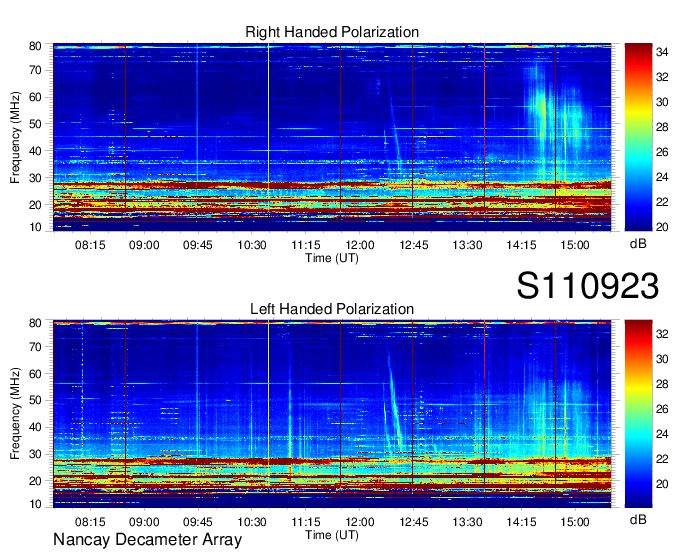Viewport: 680px width, 552px height.
Task: Click 12:00 time tick of Right Handed plot
Action: click(x=360, y=245)
